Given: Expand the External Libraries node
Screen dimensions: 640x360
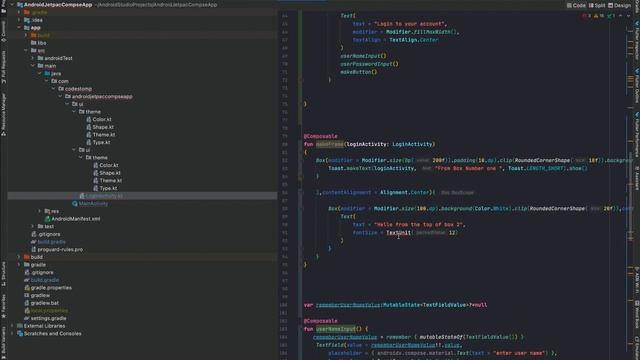Looking at the screenshot, I should [12, 326].
